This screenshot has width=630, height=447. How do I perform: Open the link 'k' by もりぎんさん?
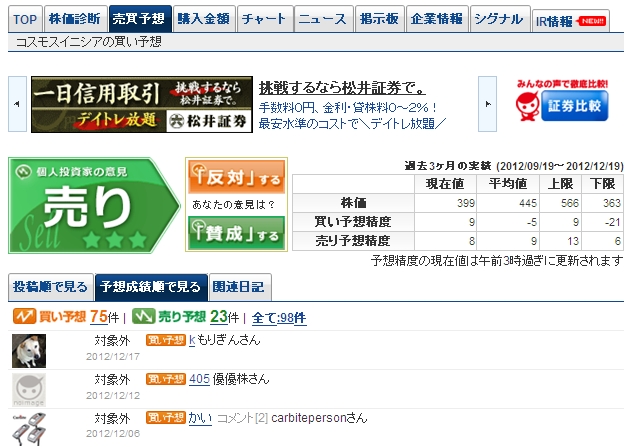[x=192, y=340]
